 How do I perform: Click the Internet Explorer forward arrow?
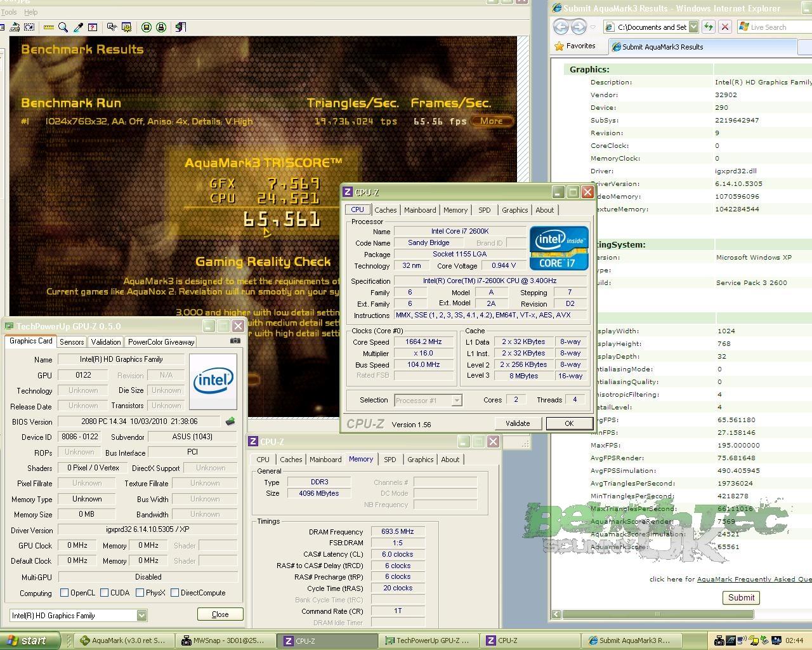[579, 27]
